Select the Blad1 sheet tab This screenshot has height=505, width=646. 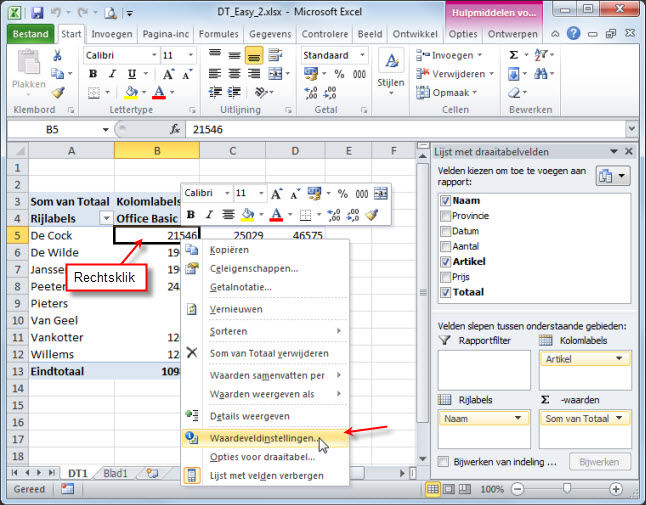point(115,473)
